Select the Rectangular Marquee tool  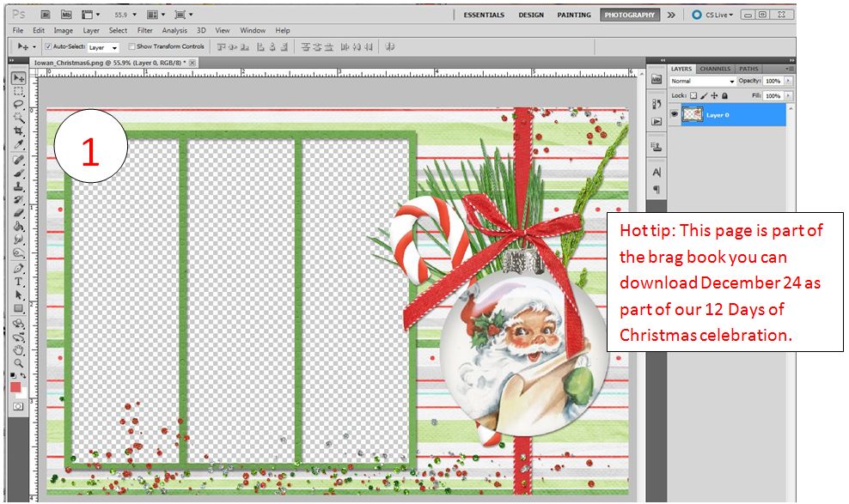(18, 91)
